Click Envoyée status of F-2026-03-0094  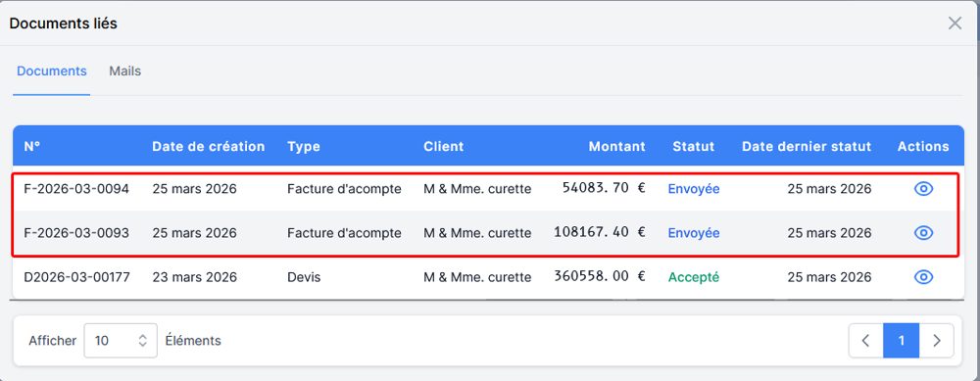[694, 189]
